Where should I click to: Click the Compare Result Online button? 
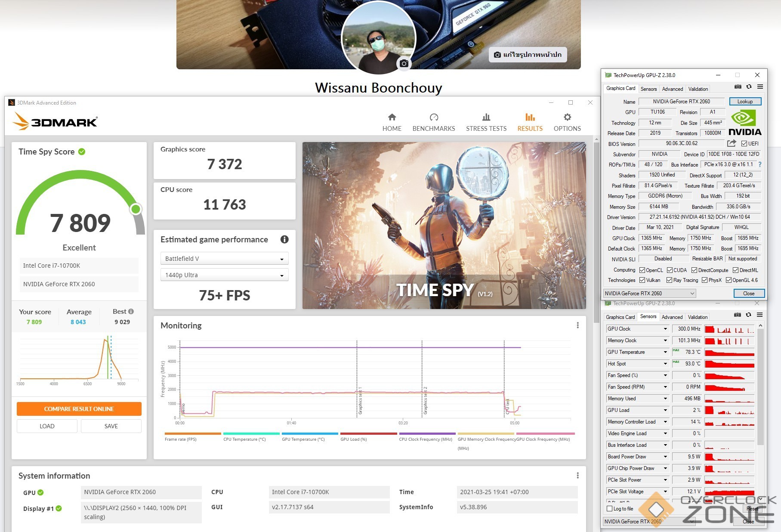pyautogui.click(x=79, y=409)
